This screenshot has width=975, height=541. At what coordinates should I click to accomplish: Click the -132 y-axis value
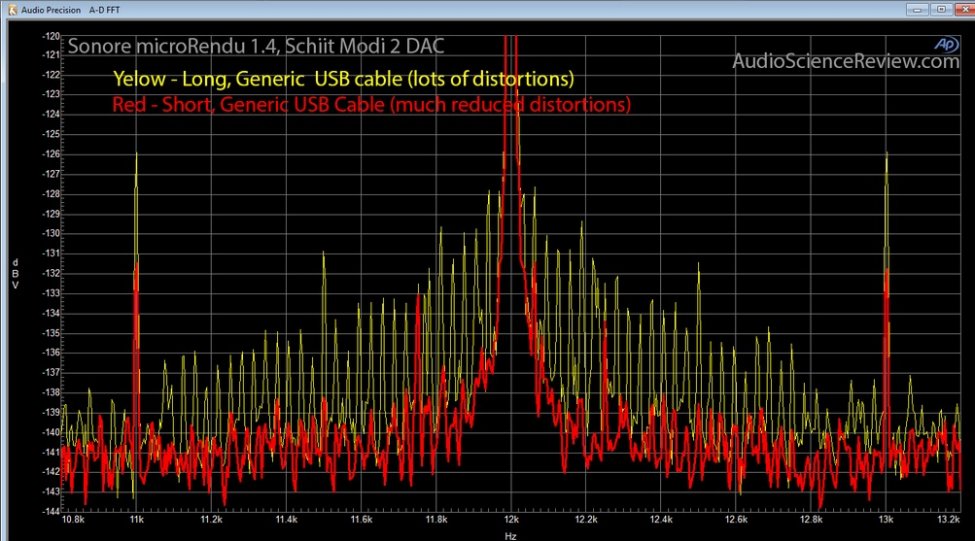point(51,274)
